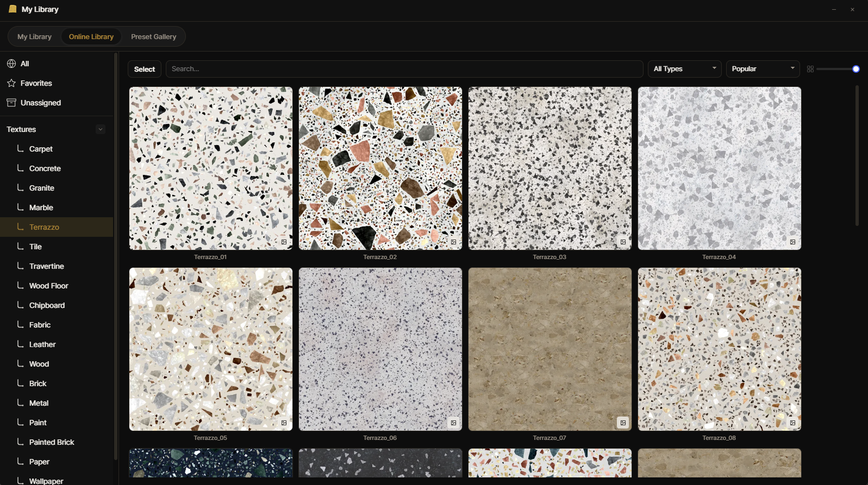Open the Wood category

[57, 364]
